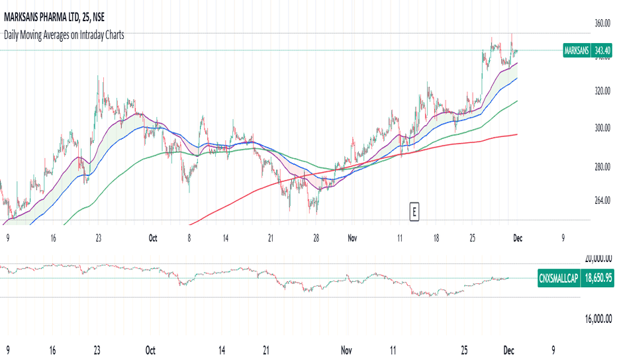
Task: Click the earnings E marker icon
Action: click(x=414, y=212)
